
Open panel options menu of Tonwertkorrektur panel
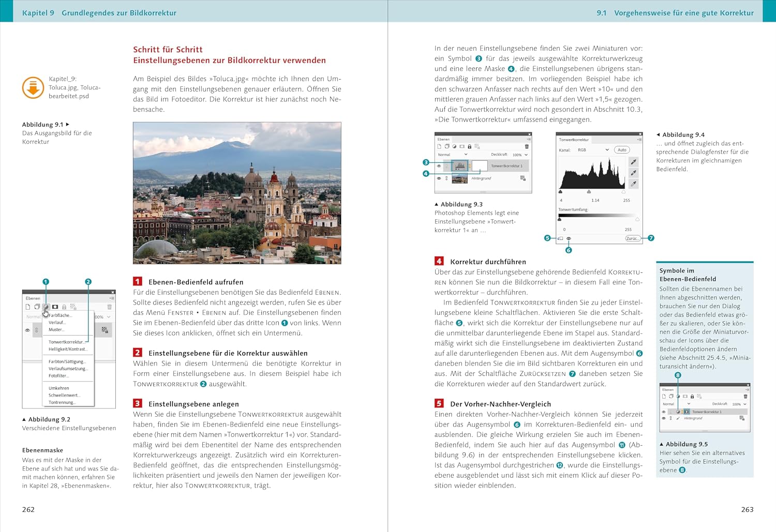click(x=639, y=140)
